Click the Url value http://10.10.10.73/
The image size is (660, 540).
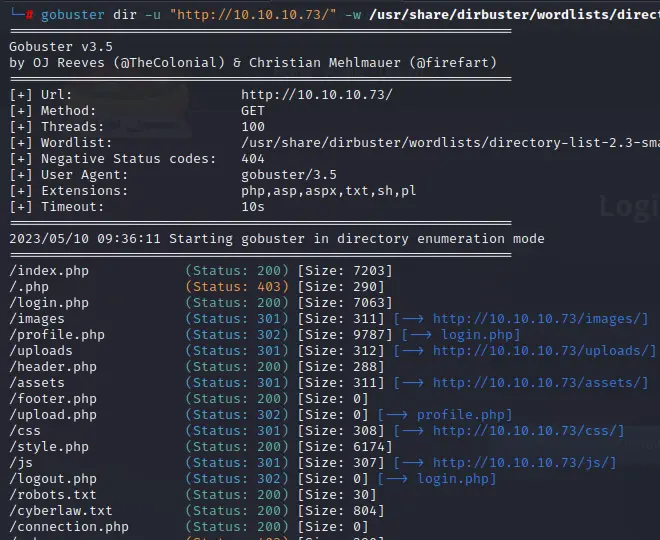[x=317, y=95]
